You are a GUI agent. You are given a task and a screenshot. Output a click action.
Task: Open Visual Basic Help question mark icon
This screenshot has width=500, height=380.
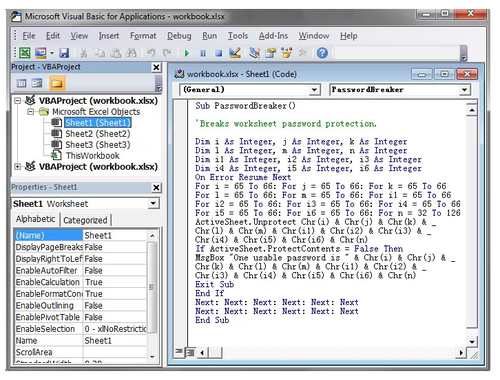tap(322, 53)
